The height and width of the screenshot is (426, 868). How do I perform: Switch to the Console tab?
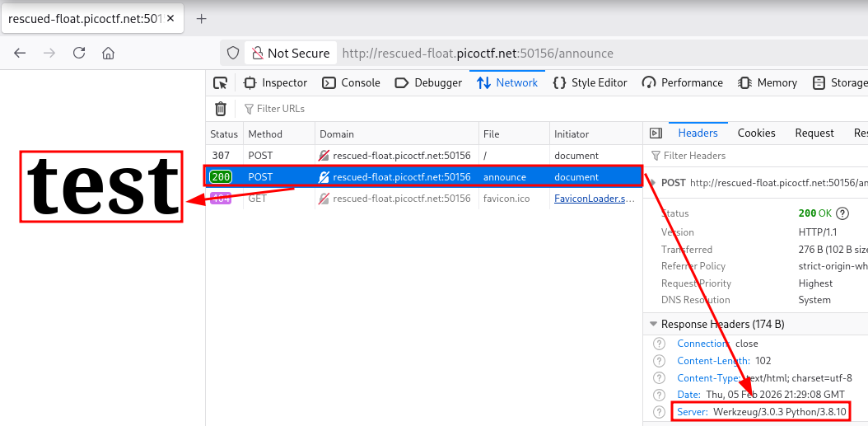351,82
